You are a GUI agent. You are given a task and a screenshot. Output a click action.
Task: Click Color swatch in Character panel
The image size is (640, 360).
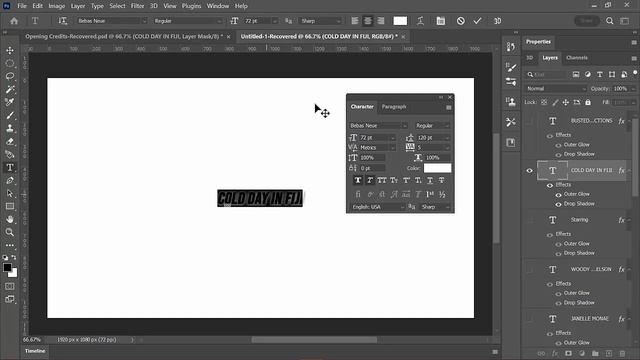(438, 168)
